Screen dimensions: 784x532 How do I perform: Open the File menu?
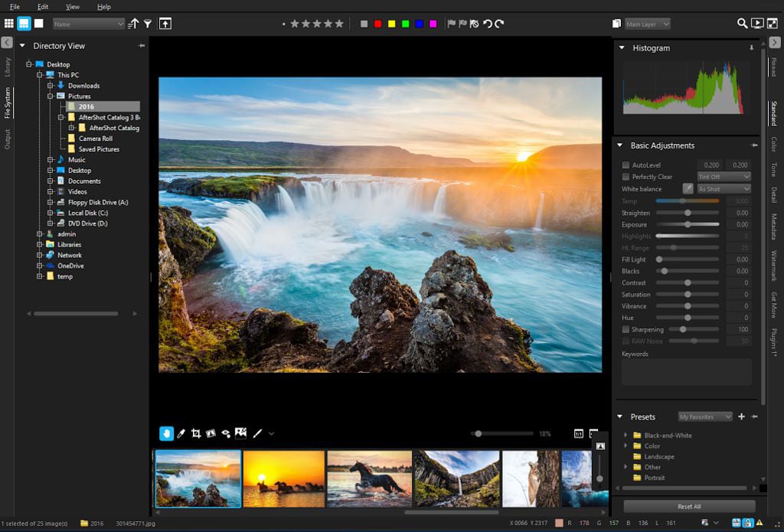click(15, 6)
